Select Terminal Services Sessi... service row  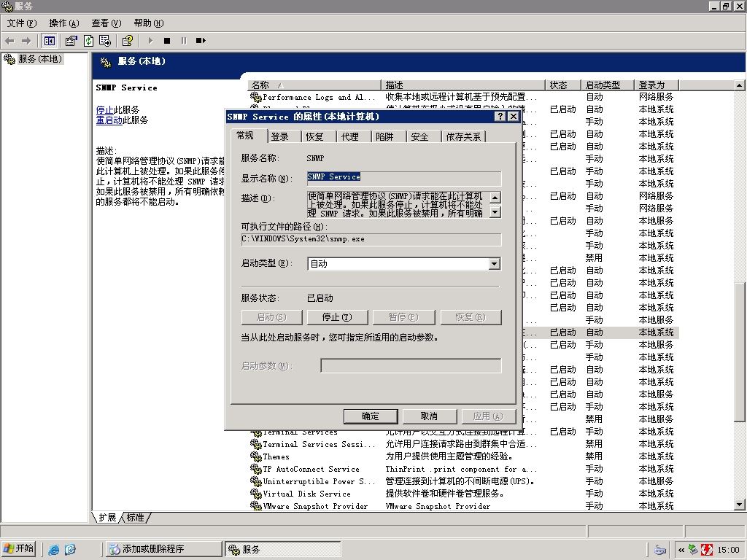(462, 444)
